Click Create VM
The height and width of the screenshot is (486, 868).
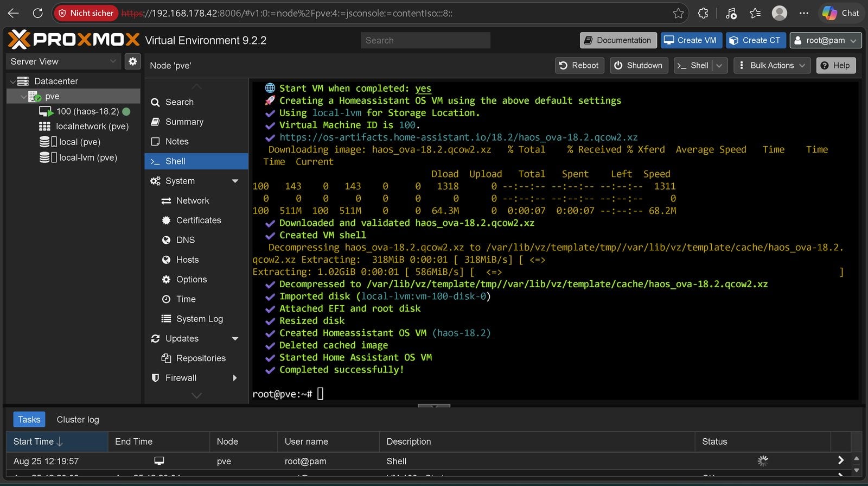[691, 40]
